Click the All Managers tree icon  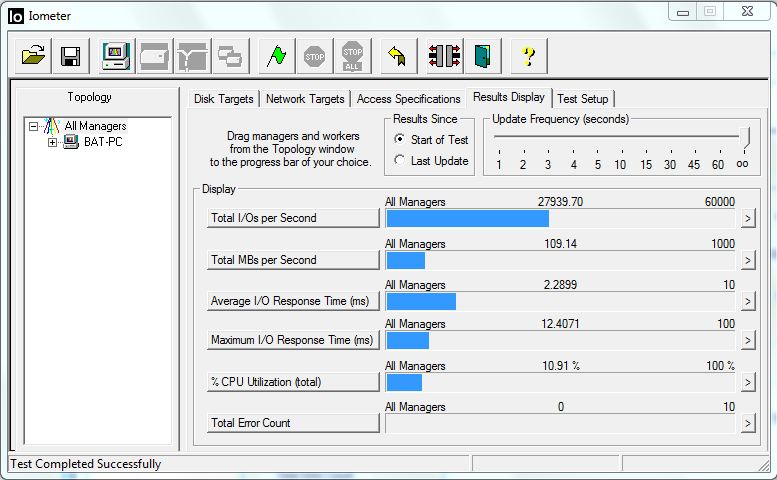coord(52,126)
